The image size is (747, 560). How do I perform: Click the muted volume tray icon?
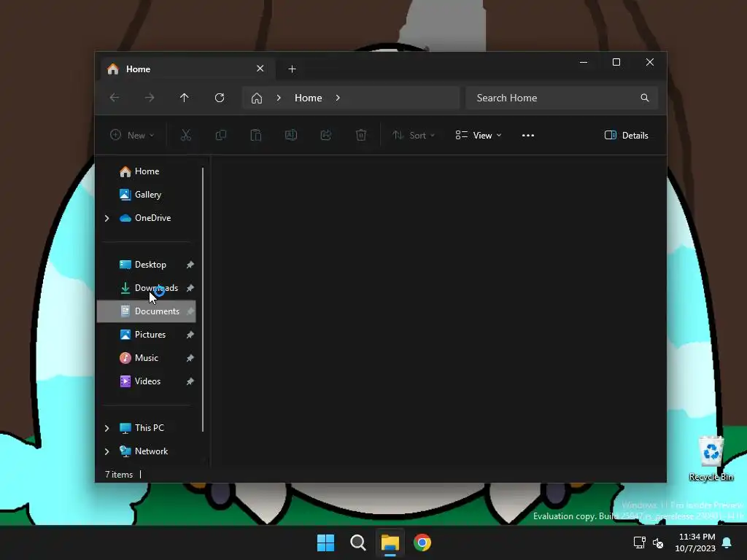(x=658, y=542)
